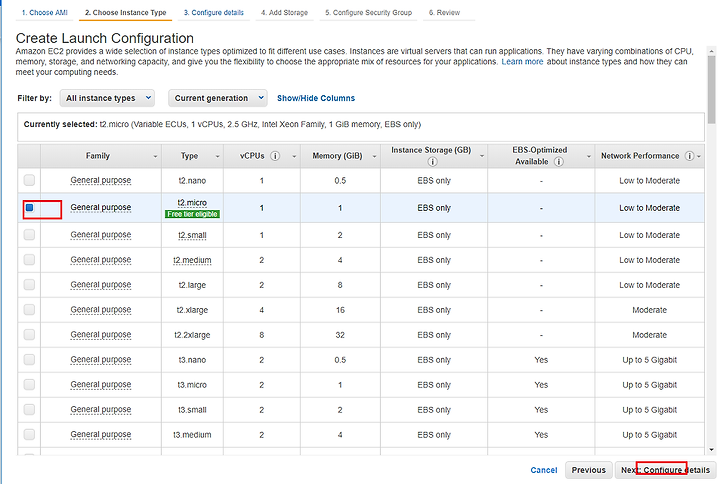720x484 pixels.
Task: Follow the Learn more link
Action: pos(522,62)
